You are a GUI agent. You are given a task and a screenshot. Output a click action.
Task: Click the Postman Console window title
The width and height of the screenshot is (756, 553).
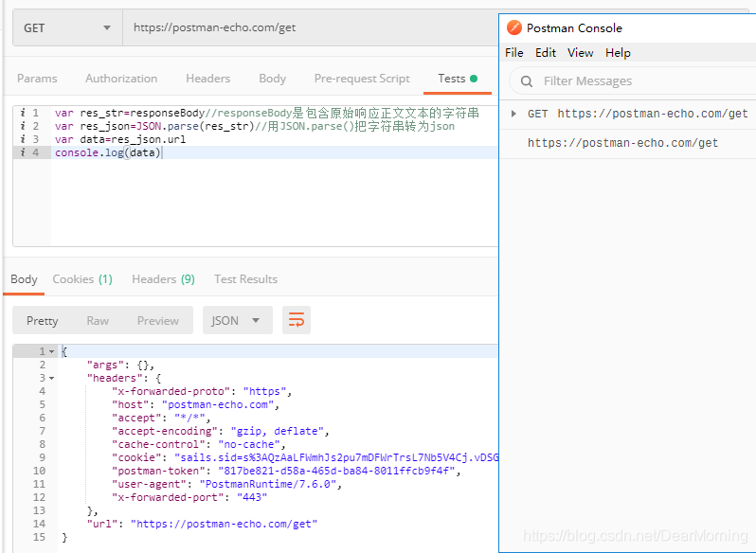point(574,28)
